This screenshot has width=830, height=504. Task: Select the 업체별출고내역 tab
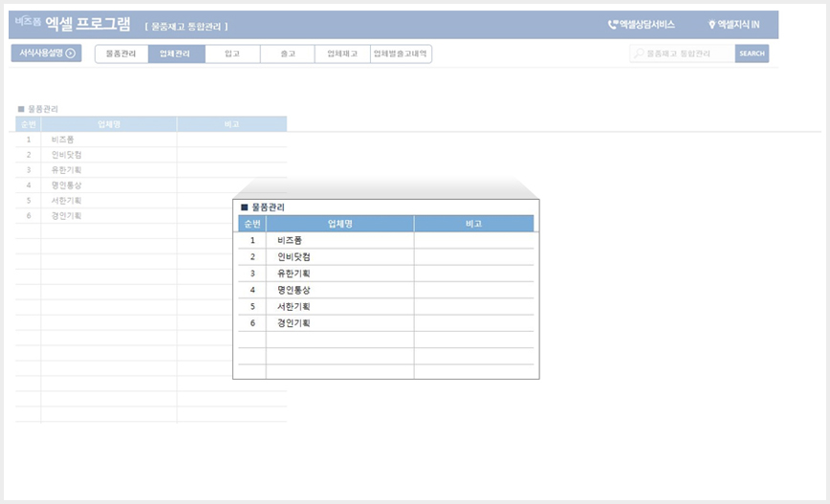click(401, 54)
